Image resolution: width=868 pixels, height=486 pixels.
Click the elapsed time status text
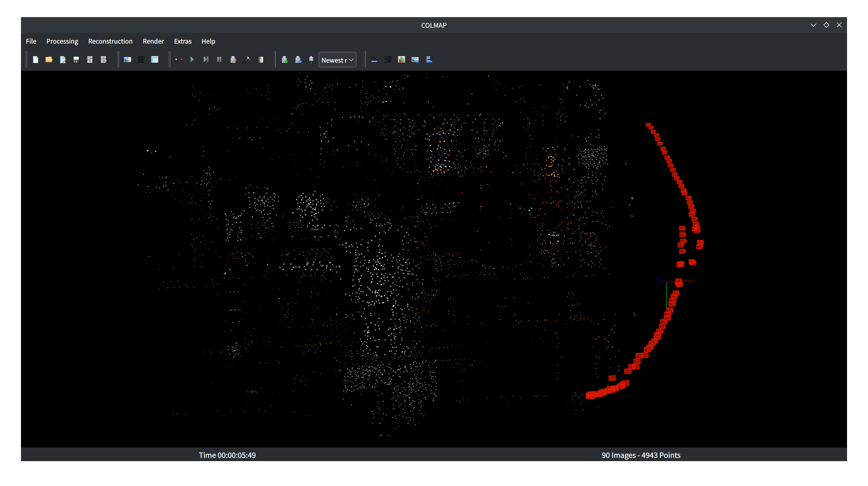(x=227, y=455)
